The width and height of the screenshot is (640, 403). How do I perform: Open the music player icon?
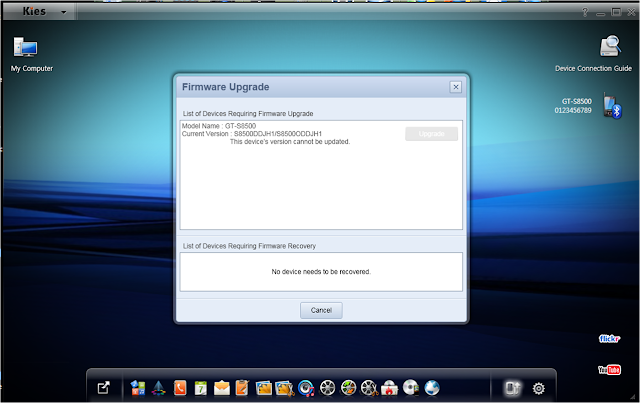point(306,388)
